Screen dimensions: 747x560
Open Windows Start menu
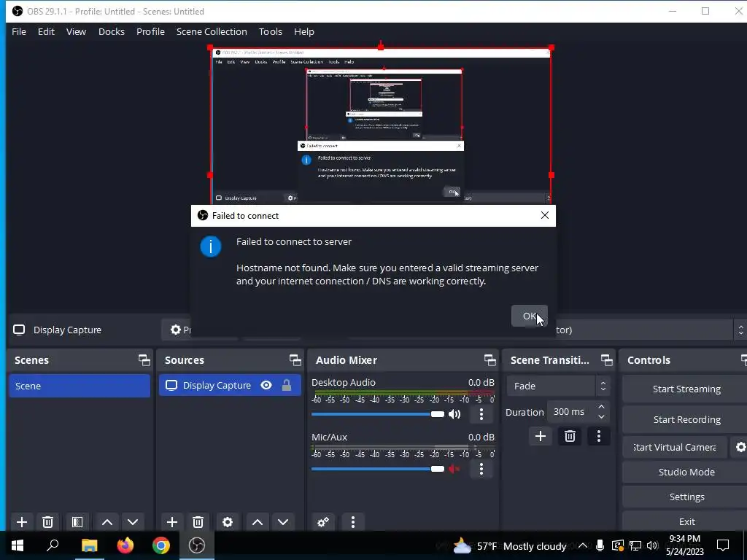(18, 545)
